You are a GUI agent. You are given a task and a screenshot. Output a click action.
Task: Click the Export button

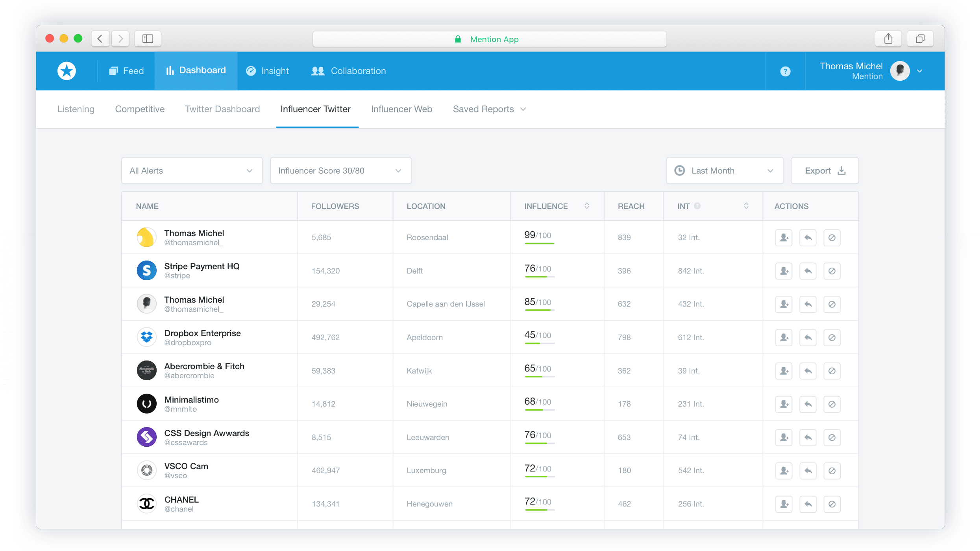(825, 170)
